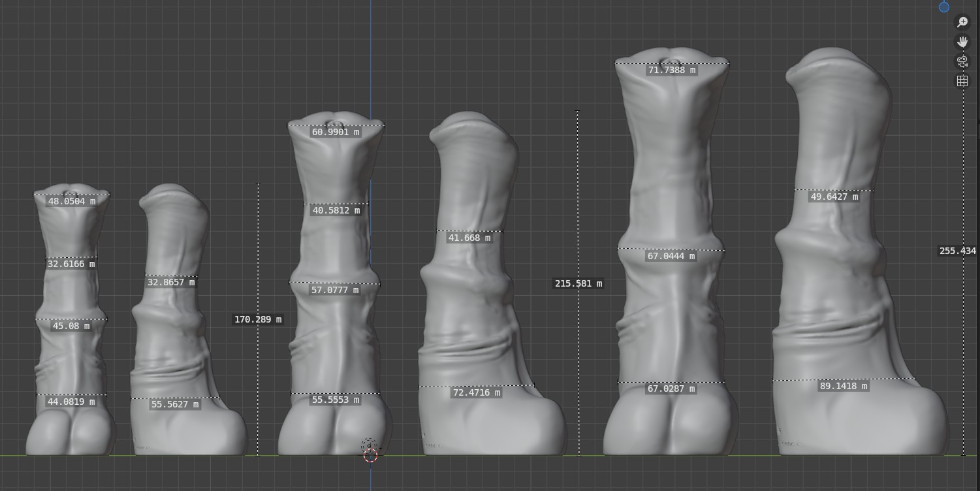Click the 41.668 m ruler label
The width and height of the screenshot is (980, 491).
(x=469, y=238)
